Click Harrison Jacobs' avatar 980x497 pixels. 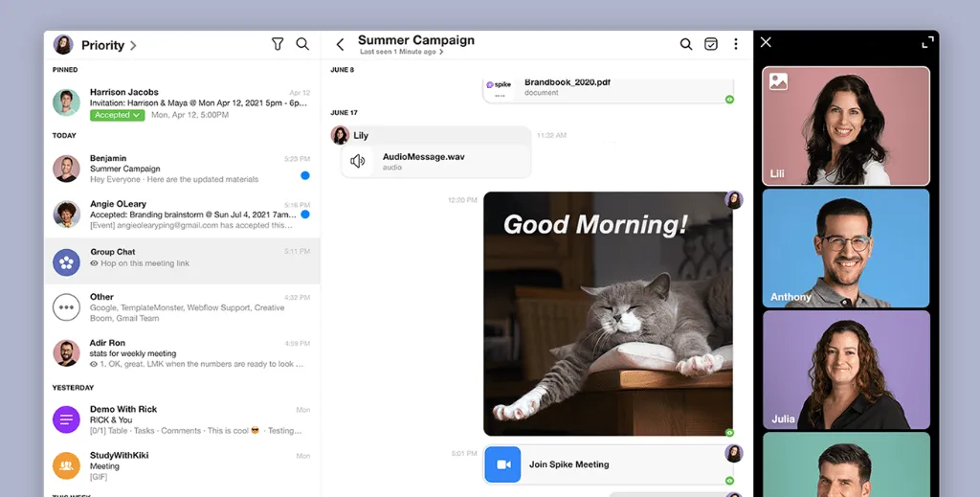(x=66, y=102)
